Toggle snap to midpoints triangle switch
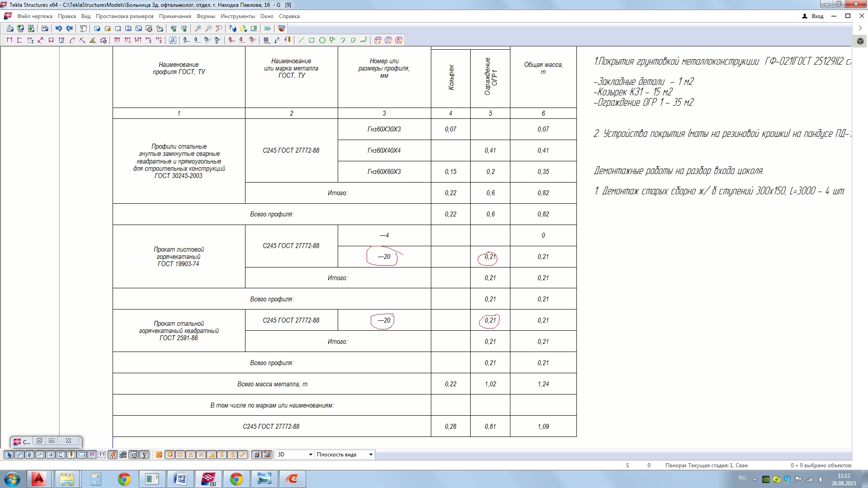 pos(191,455)
